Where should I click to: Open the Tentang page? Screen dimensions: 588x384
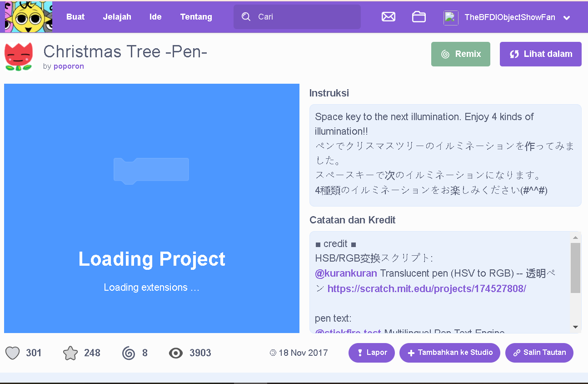pos(196,17)
